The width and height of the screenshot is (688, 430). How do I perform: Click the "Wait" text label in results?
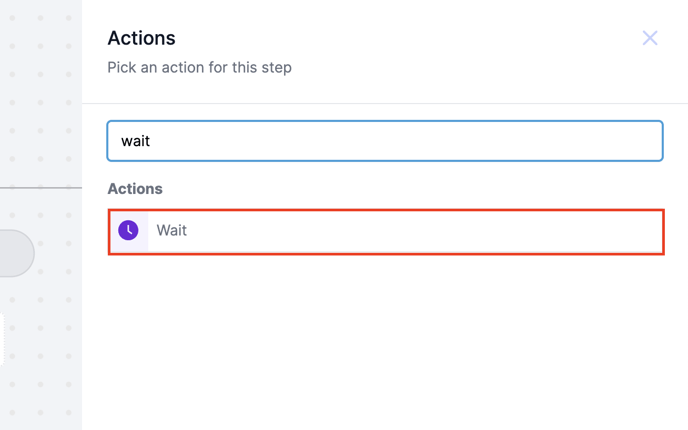click(172, 231)
